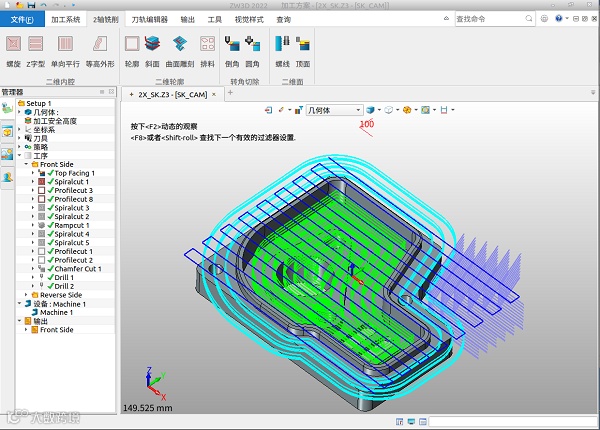Select the 顶面 top facing tool

click(x=303, y=51)
